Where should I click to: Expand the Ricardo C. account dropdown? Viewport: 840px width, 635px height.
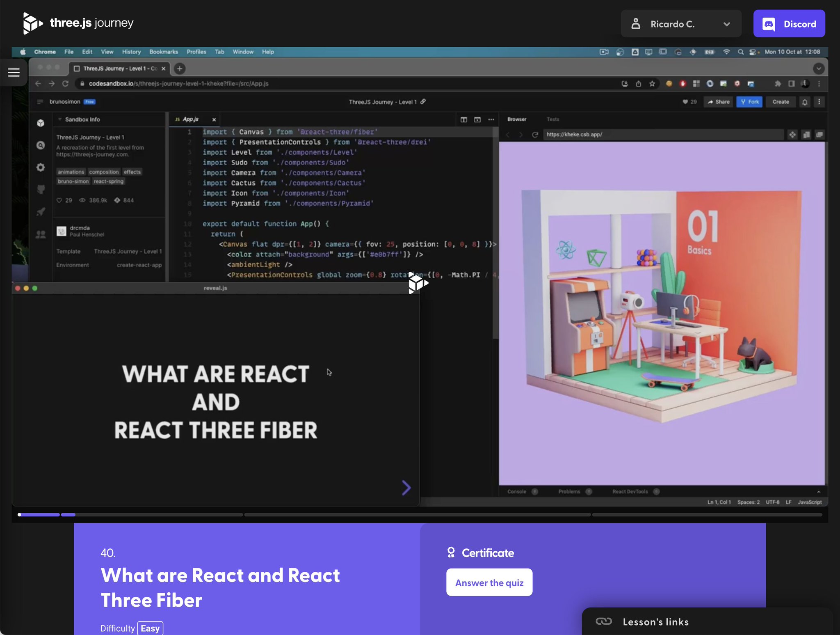(x=681, y=24)
